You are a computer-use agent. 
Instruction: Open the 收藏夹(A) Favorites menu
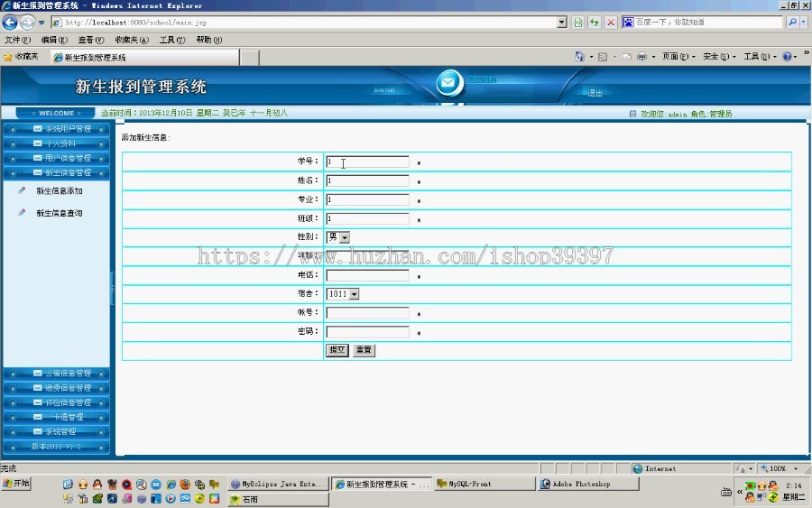[x=132, y=40]
